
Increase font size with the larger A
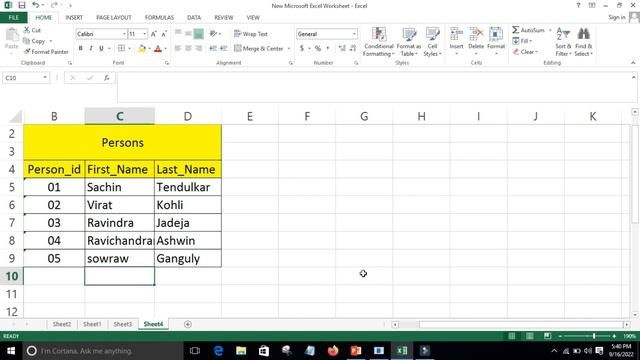[154, 34]
